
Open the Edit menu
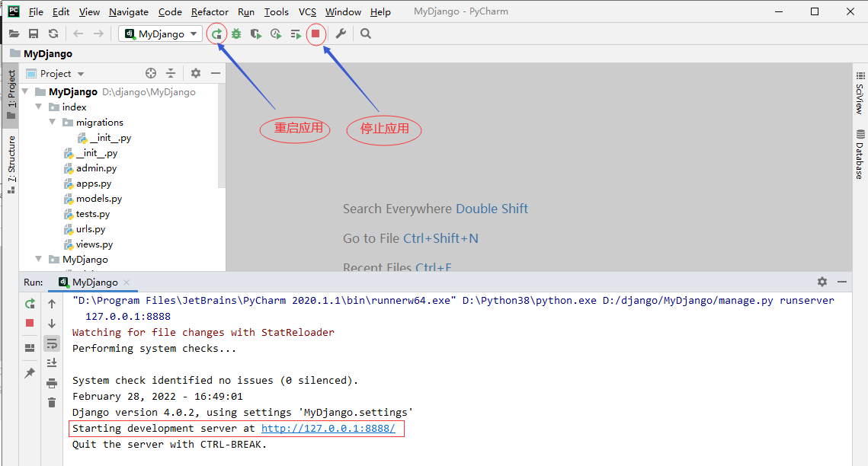pyautogui.click(x=61, y=11)
